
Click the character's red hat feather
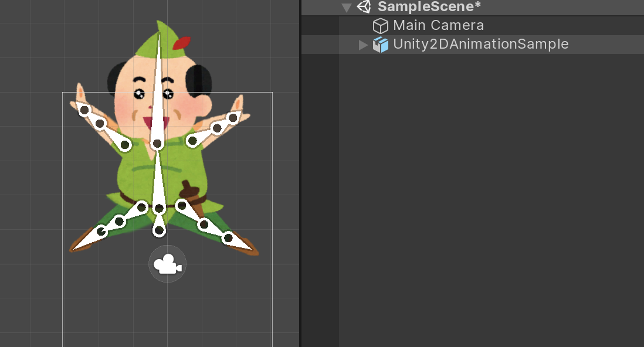181,43
